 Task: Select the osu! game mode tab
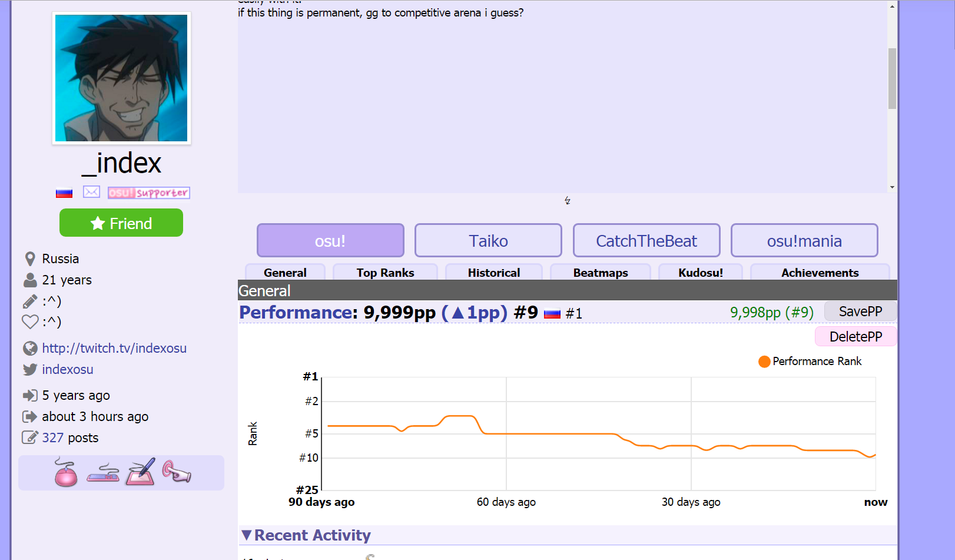coord(330,240)
